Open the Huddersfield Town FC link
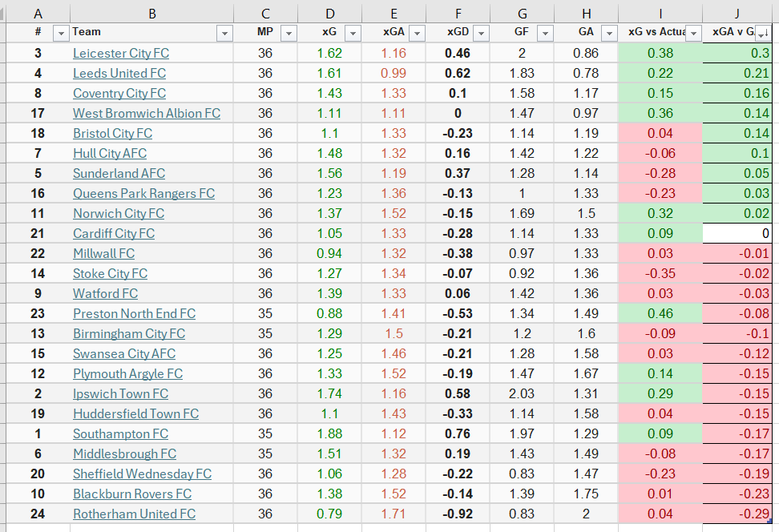 (x=135, y=413)
